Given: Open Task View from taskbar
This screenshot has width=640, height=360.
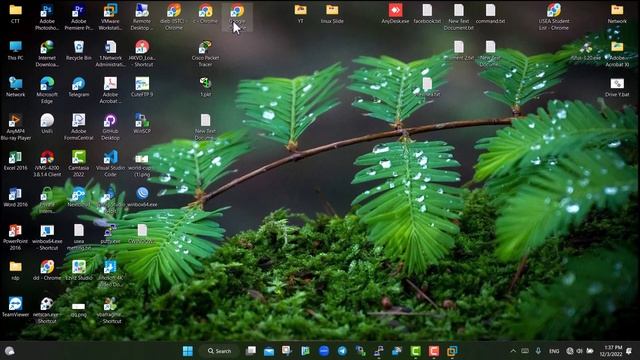Looking at the screenshot, I should click(x=251, y=351).
